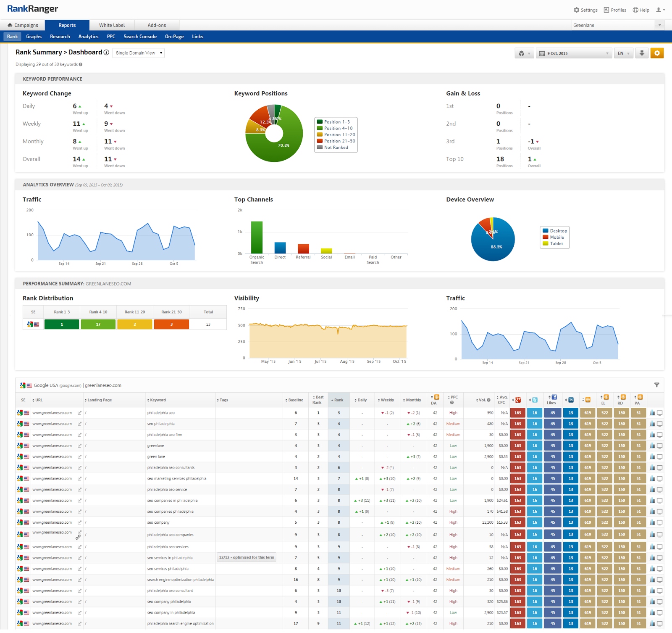Open the table filter funnel icon
This screenshot has height=633, width=672.
(656, 385)
